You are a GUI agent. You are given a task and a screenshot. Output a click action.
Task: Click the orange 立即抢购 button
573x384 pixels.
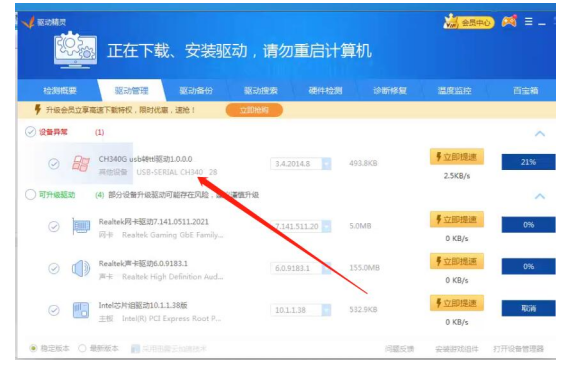coord(254,110)
